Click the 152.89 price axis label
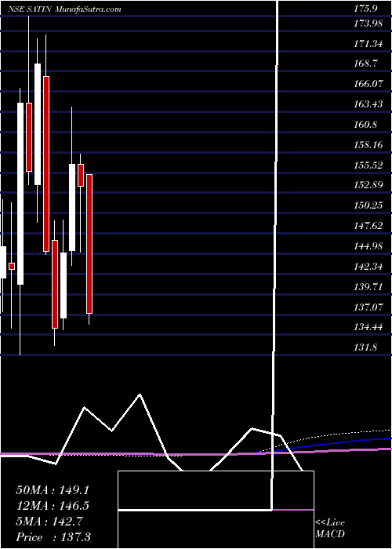This screenshot has height=549, width=392. [368, 185]
